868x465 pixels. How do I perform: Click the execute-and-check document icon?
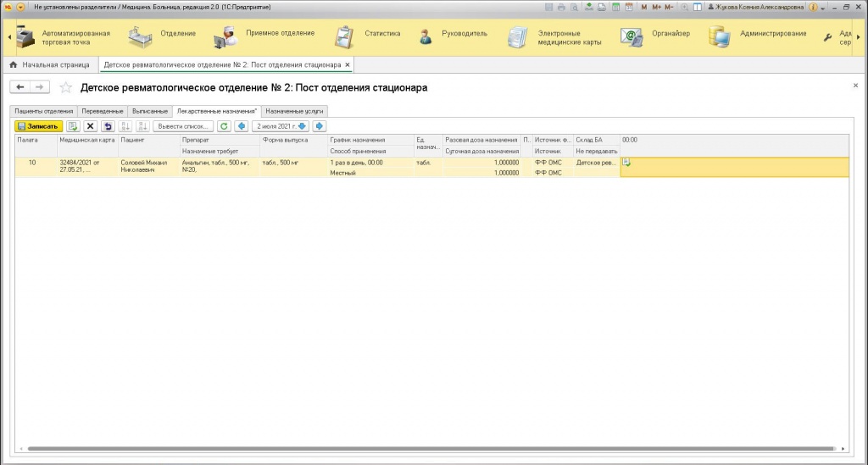[73, 126]
